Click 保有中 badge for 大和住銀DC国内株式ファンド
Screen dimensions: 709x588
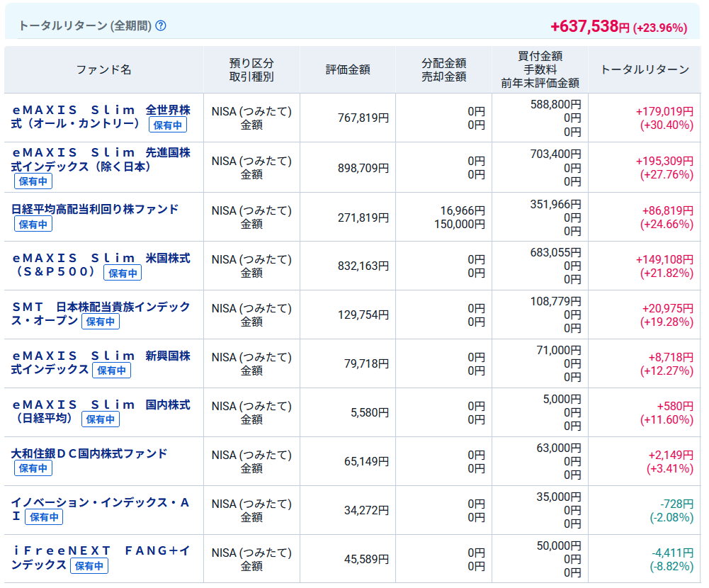click(33, 468)
